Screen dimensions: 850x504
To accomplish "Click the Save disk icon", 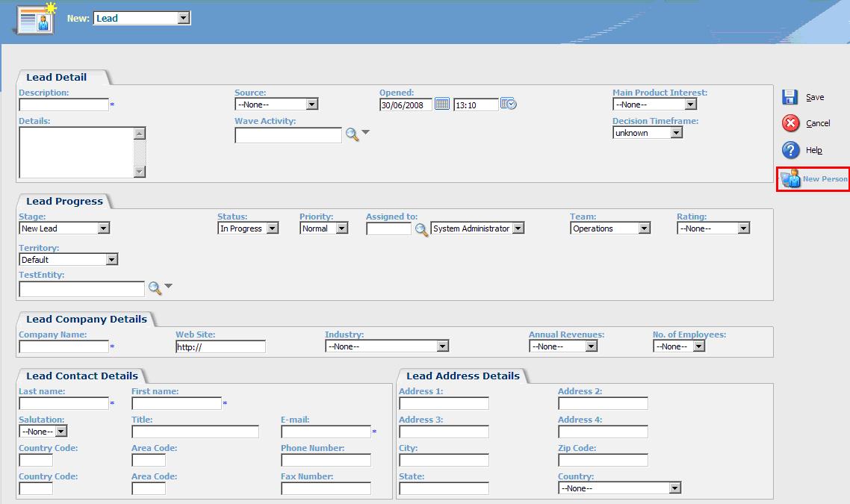I will click(789, 97).
